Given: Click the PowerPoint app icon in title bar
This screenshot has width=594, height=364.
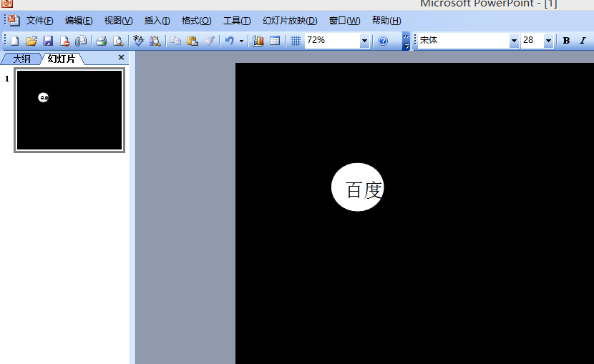Looking at the screenshot, I should 7,4.
